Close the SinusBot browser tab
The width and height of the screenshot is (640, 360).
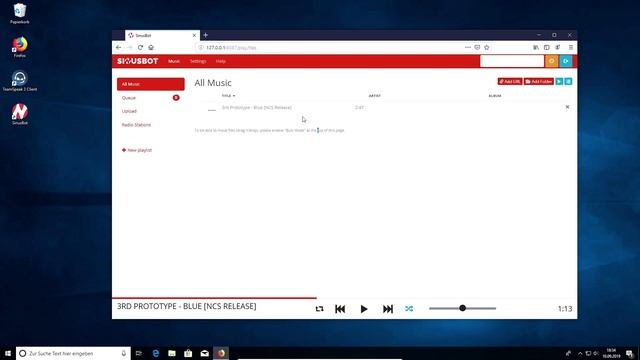[x=194, y=36]
